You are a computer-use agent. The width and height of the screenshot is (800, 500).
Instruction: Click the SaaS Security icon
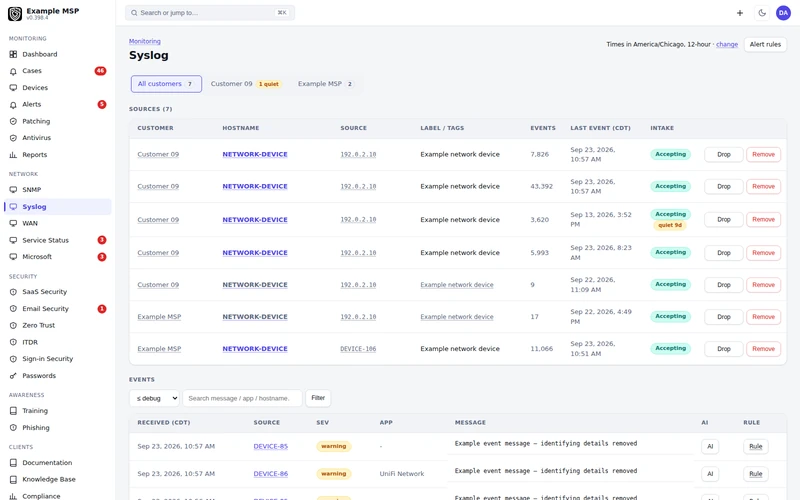[13, 292]
